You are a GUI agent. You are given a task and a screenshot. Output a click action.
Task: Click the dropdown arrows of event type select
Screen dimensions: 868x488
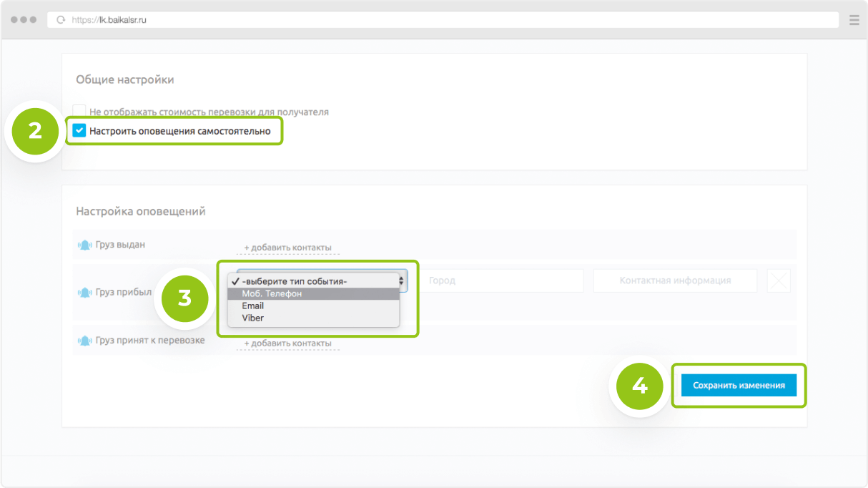[403, 281]
